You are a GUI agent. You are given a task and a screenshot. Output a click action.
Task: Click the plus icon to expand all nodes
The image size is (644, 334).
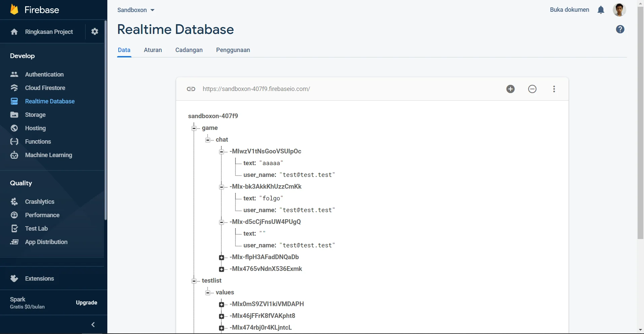click(511, 89)
